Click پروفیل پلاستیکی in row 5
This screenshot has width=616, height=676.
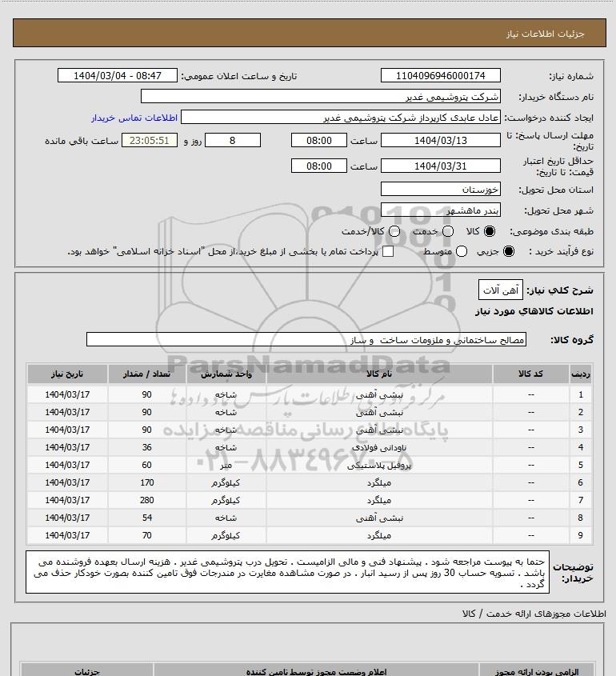tap(379, 466)
